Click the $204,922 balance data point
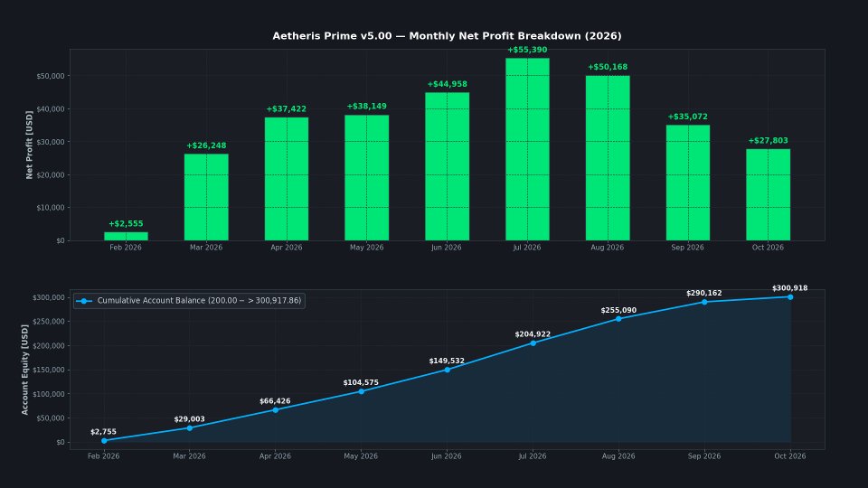This screenshot has width=868, height=488. (533, 343)
